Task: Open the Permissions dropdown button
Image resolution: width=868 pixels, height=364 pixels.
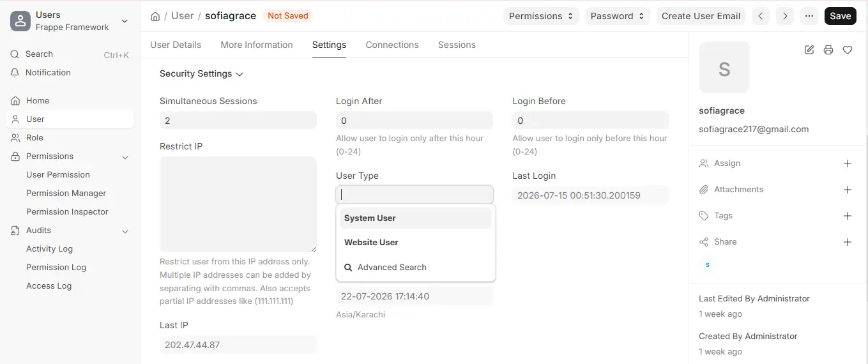Action: (x=542, y=16)
